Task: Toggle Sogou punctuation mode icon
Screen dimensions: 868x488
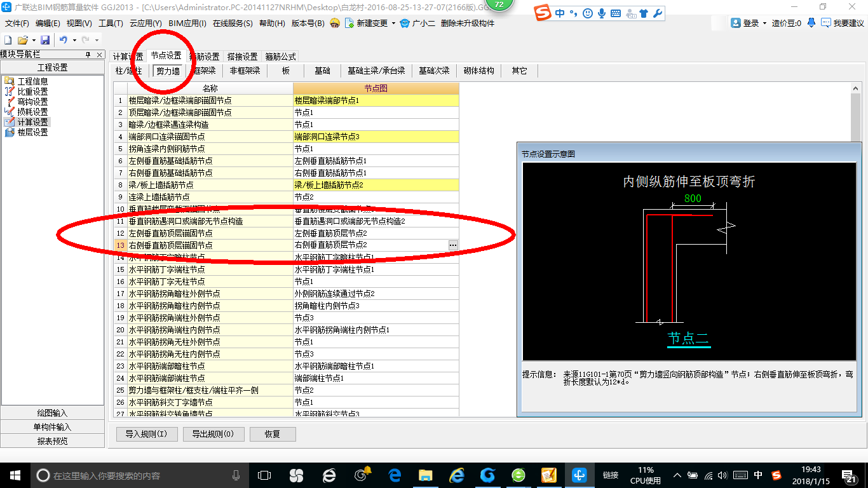Action: (573, 13)
